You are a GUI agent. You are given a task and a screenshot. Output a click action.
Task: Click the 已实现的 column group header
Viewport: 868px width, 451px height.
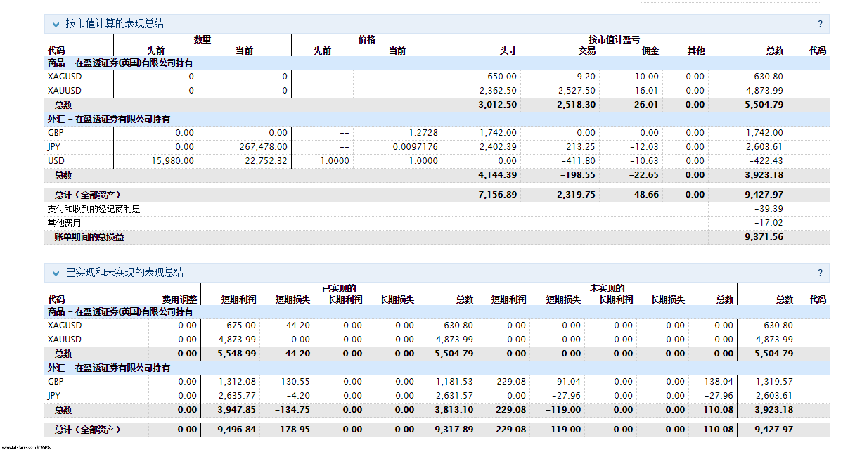click(x=339, y=289)
